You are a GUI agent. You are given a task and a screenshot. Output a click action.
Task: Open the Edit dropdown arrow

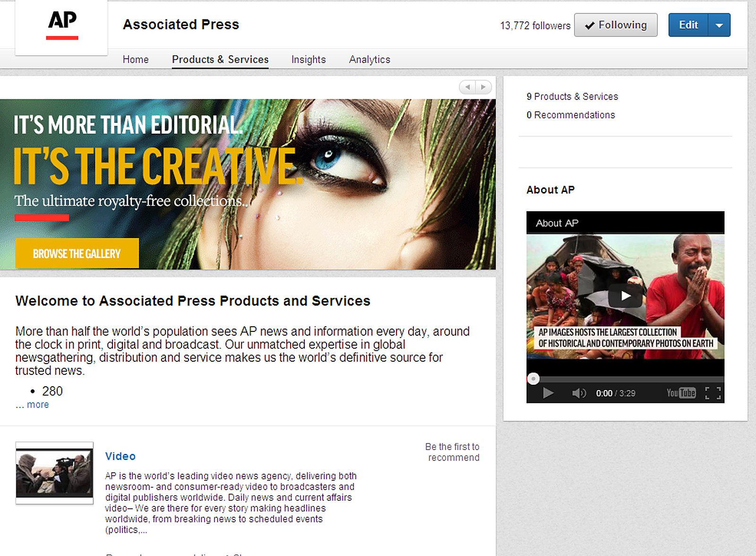tap(719, 25)
